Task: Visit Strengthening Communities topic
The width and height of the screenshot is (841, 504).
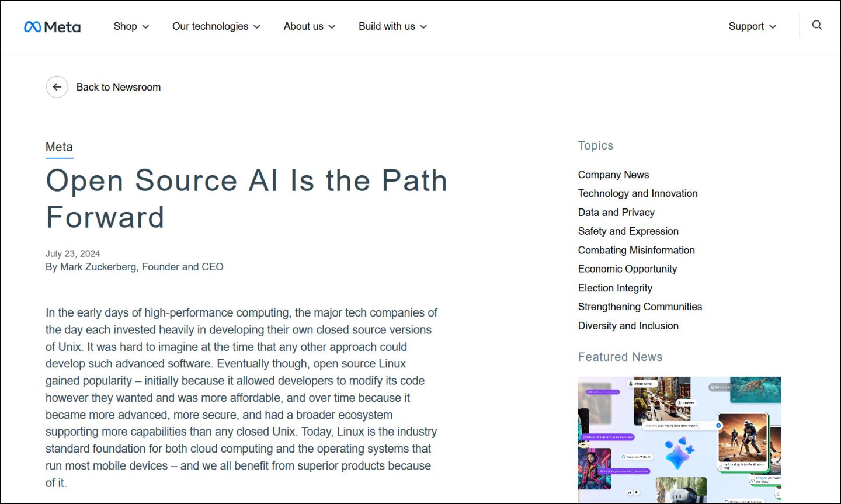Action: (640, 307)
